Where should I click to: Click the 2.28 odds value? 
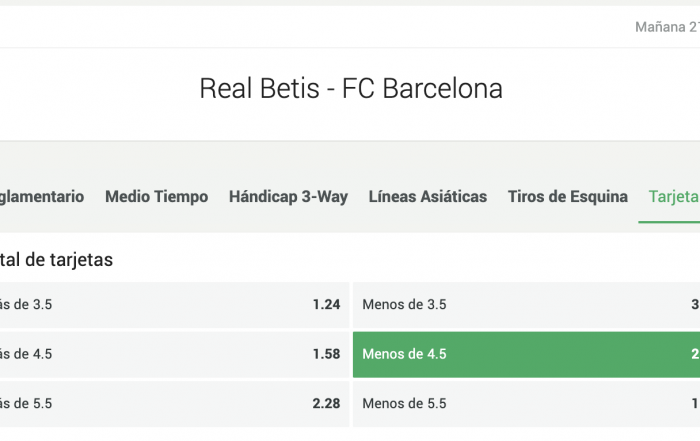pyautogui.click(x=326, y=404)
